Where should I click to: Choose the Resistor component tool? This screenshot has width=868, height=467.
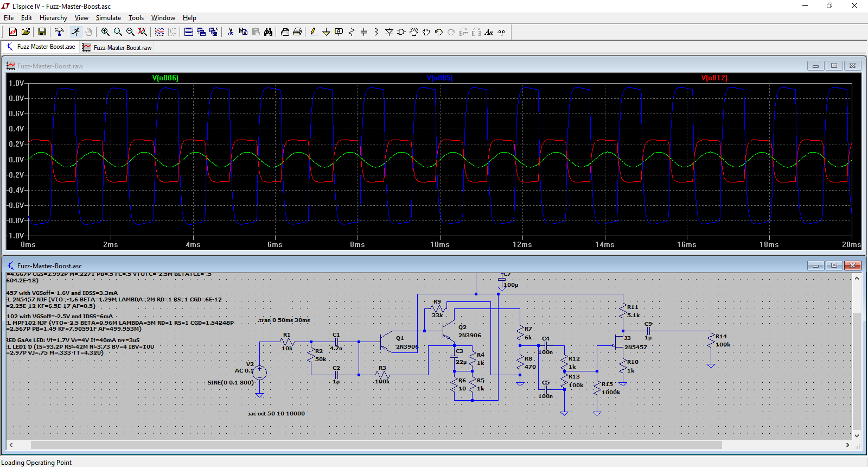[x=352, y=32]
